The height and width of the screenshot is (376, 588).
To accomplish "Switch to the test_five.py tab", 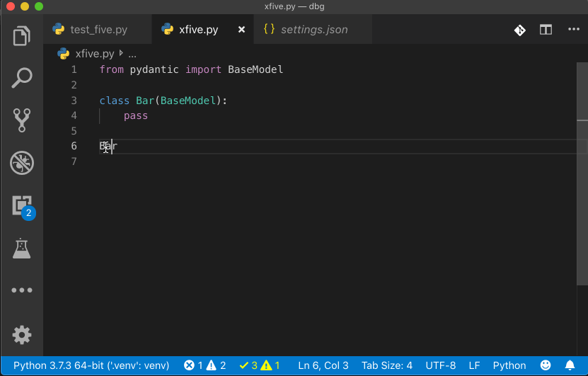I will point(98,29).
